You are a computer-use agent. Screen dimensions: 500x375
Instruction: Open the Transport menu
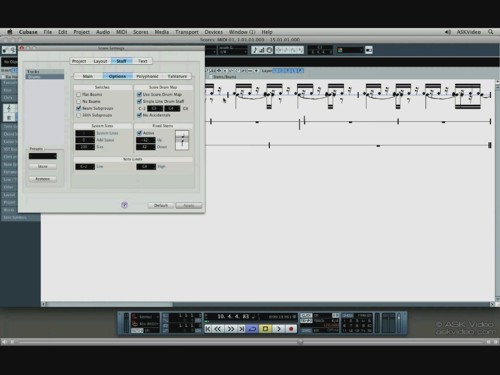click(x=187, y=32)
